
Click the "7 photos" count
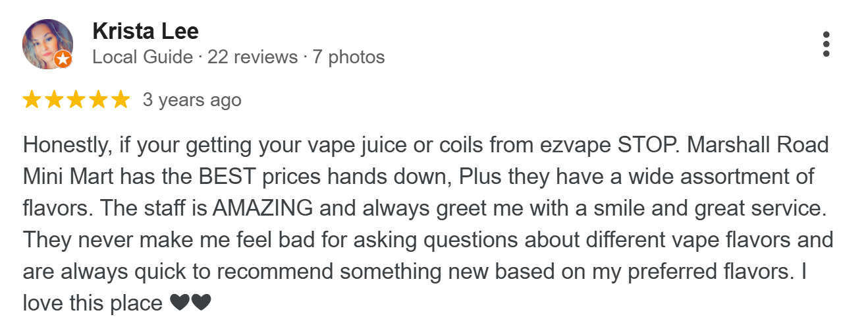click(x=348, y=57)
